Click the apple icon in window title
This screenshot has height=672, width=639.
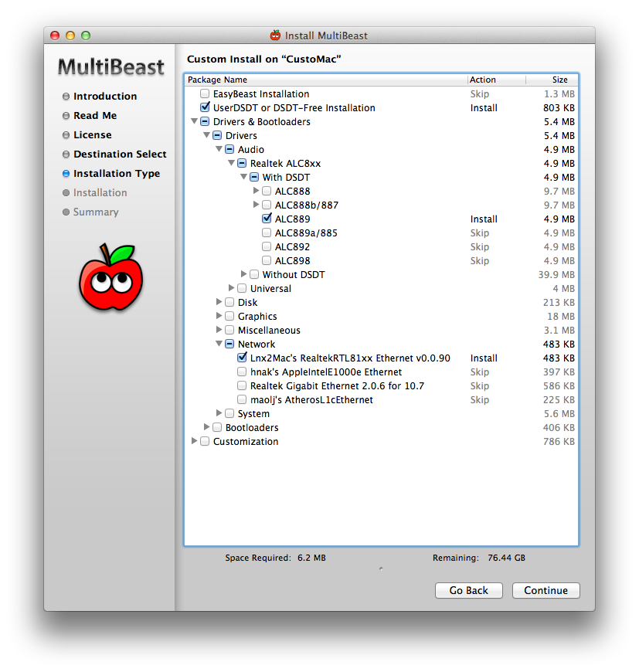coord(275,35)
